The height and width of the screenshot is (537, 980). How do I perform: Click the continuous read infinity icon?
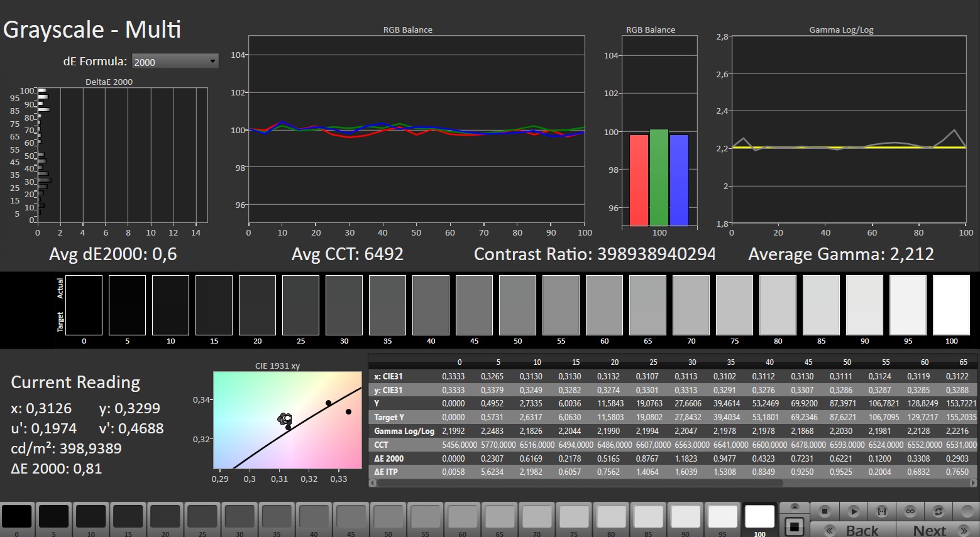click(910, 511)
